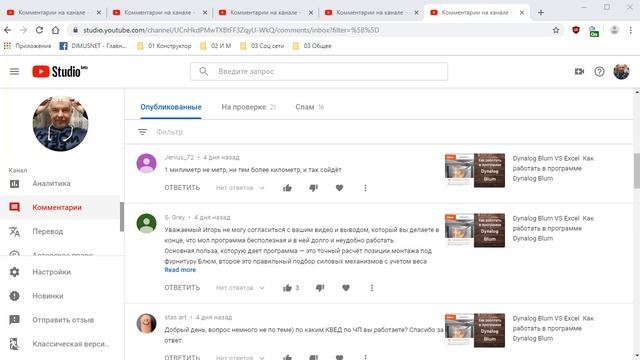Click the create video camera icon

point(579,71)
